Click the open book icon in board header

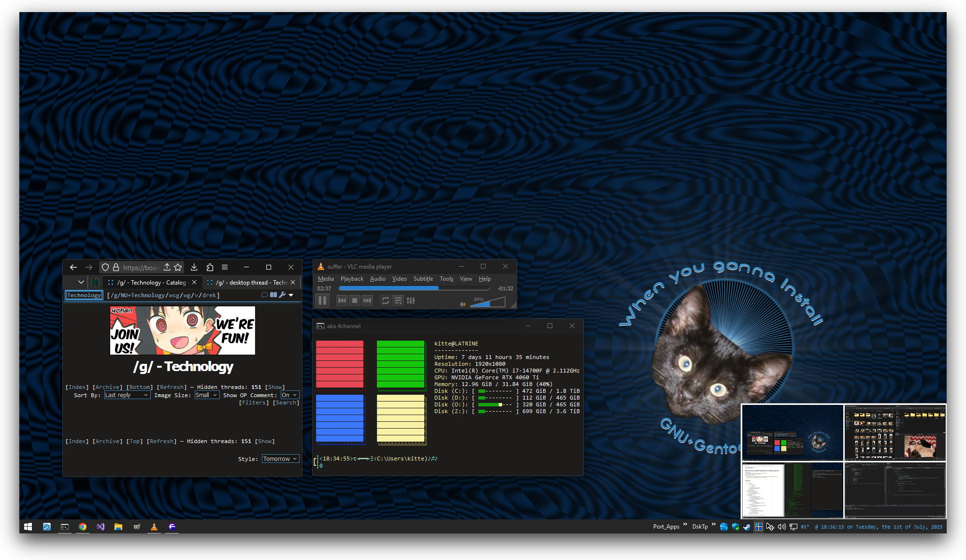(x=274, y=295)
